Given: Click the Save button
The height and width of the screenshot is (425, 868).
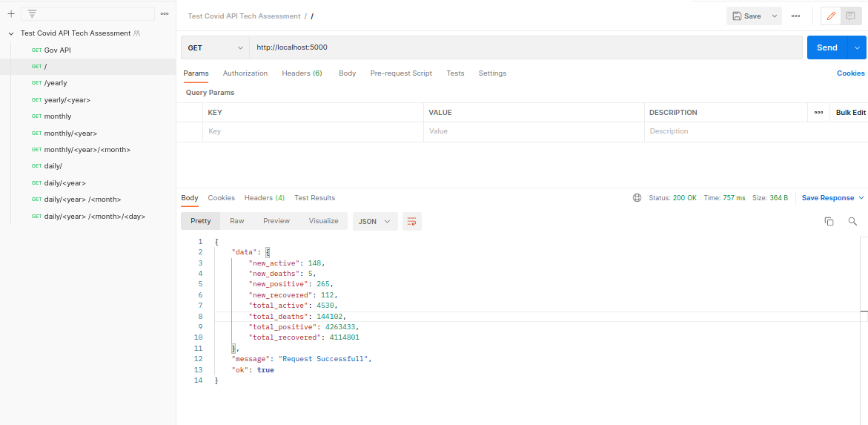Looking at the screenshot, I should [746, 16].
